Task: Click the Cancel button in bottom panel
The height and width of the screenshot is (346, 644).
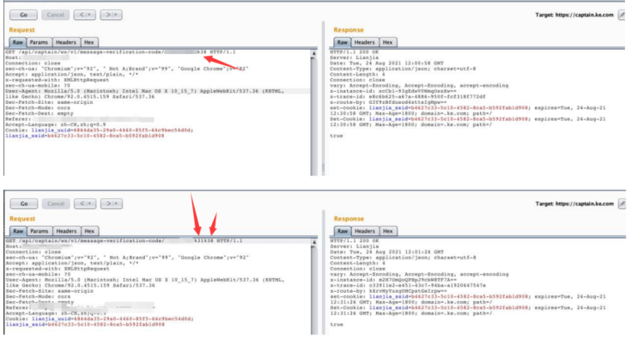Action: (x=56, y=203)
